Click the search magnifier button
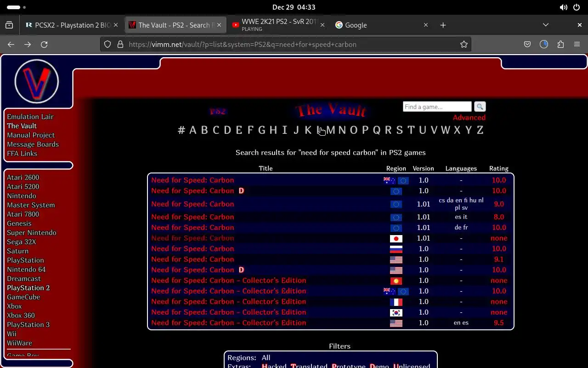This screenshot has width=588, height=368. pyautogui.click(x=480, y=107)
